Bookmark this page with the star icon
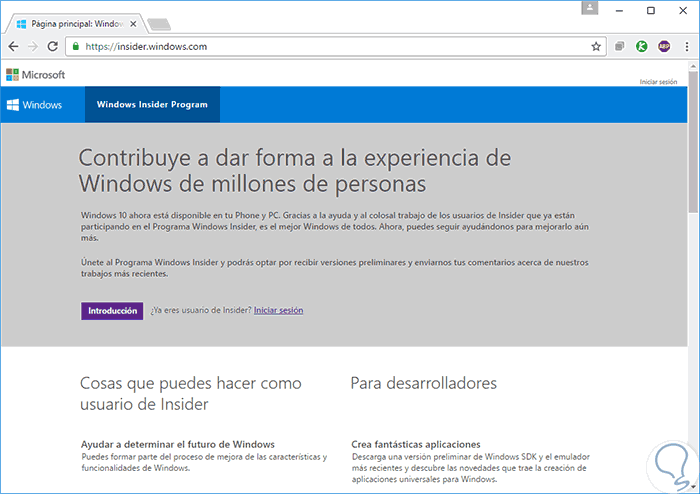 [596, 46]
